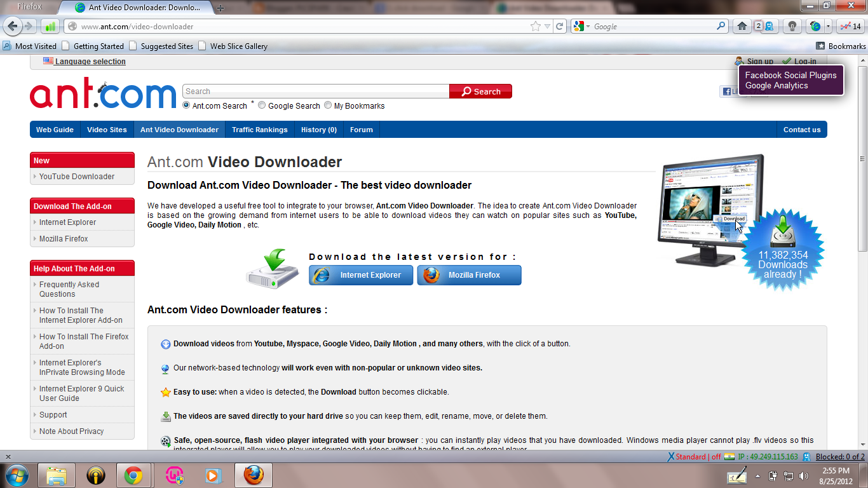Click the globe add-on toolbar icon
The width and height of the screenshot is (868, 488).
click(815, 27)
